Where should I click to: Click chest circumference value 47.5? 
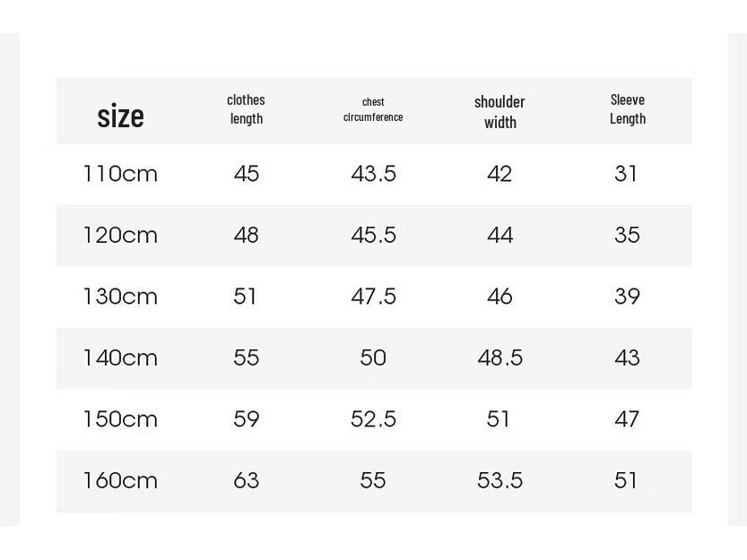click(373, 297)
